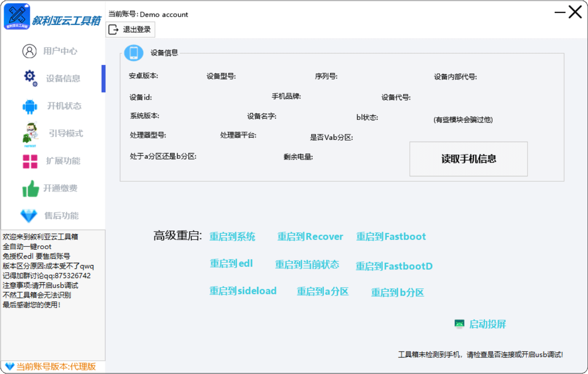Reboot to Recovery via 重启到Recover
The width and height of the screenshot is (588, 374).
pos(310,237)
